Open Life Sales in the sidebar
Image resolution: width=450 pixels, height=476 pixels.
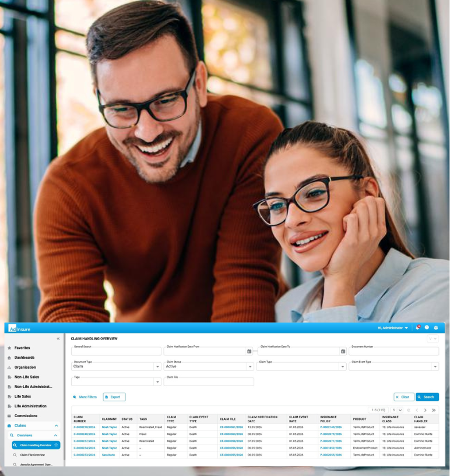tap(23, 397)
